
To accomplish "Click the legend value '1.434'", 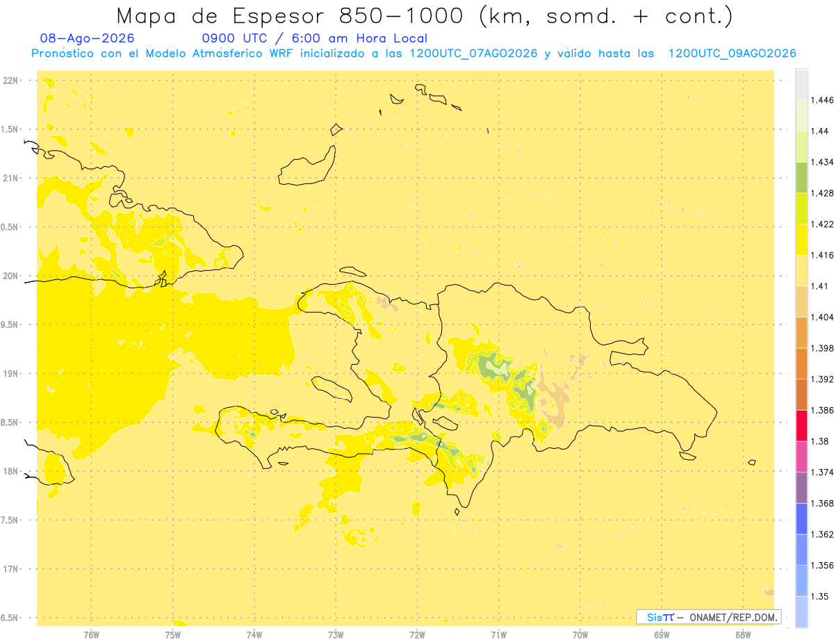I will [821, 162].
